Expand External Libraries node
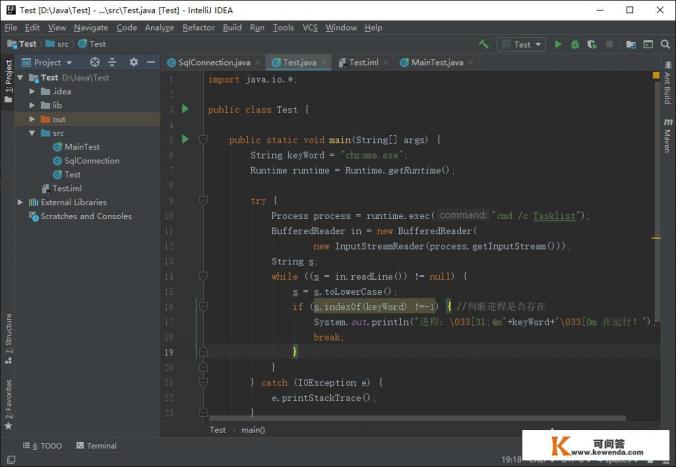 [x=20, y=202]
